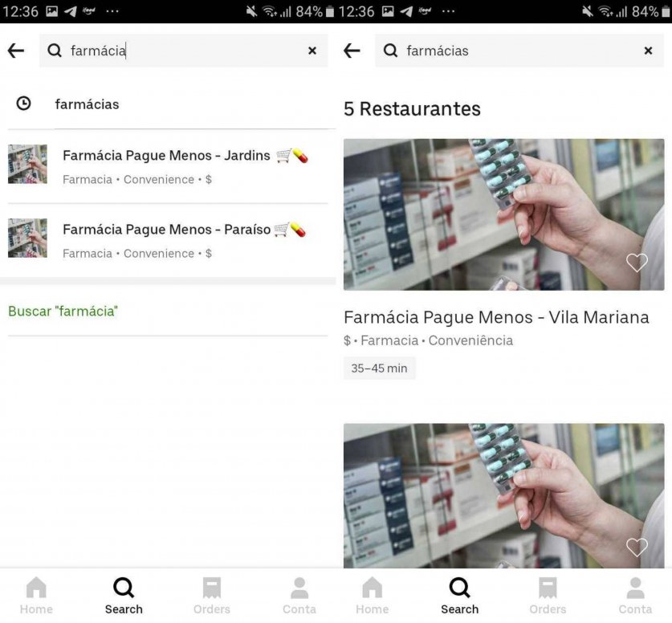This screenshot has width=672, height=623.
Task: Open the second pharmacy photo card
Action: 504,495
